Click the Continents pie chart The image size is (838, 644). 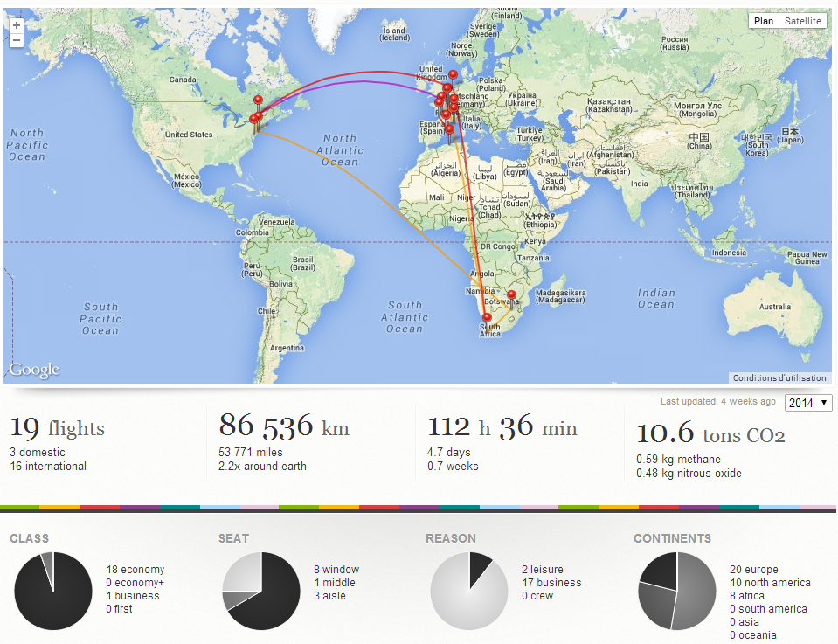click(x=677, y=591)
